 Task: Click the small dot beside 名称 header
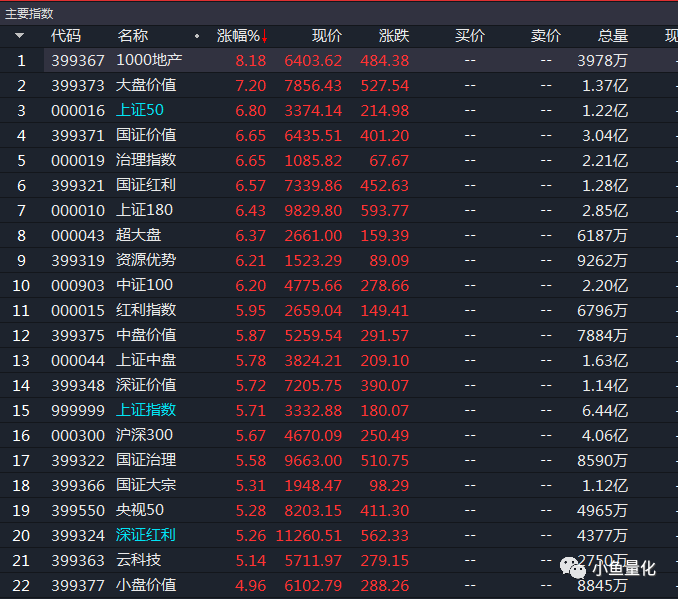pyautogui.click(x=197, y=36)
